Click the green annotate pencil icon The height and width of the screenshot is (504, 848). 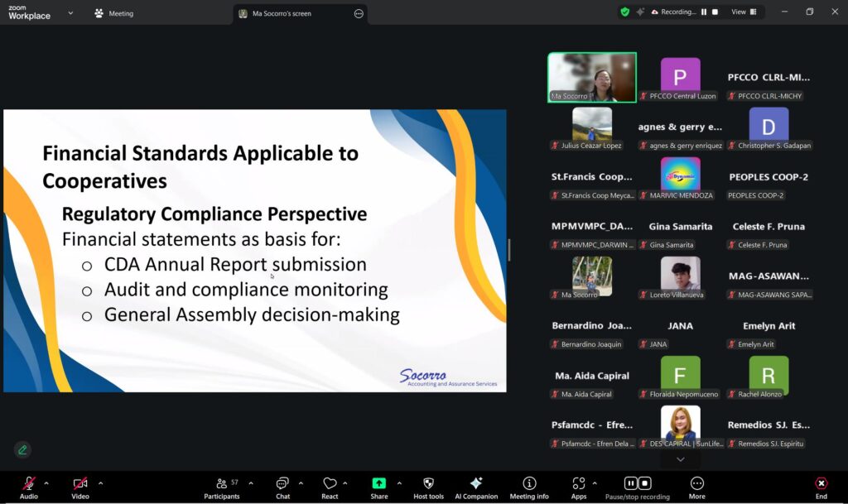pos(22,449)
